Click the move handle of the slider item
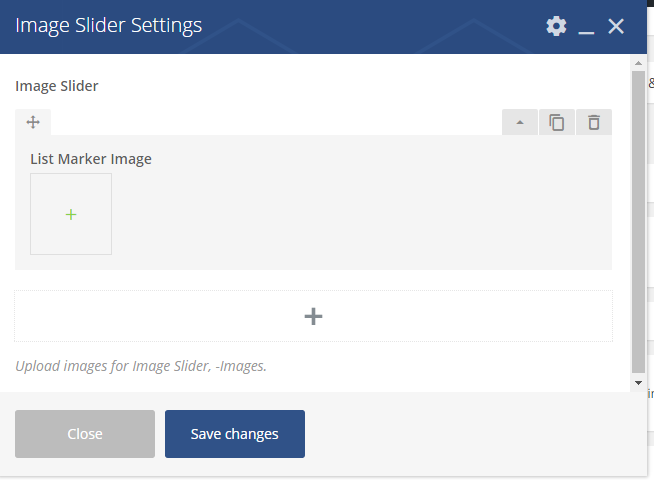This screenshot has width=654, height=480. (32, 122)
